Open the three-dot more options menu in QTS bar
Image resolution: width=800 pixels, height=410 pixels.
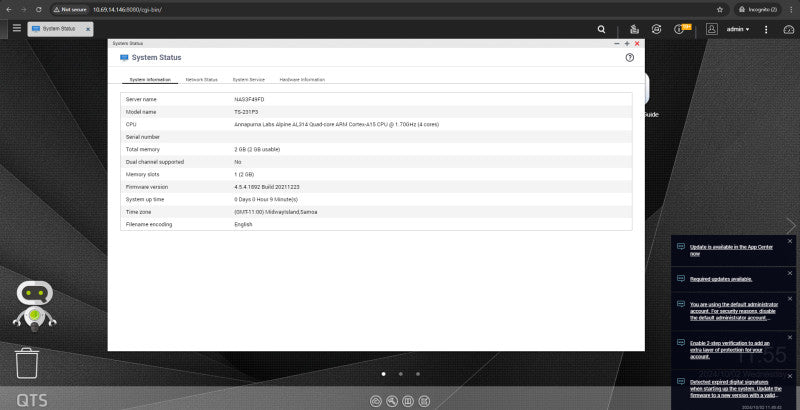766,30
